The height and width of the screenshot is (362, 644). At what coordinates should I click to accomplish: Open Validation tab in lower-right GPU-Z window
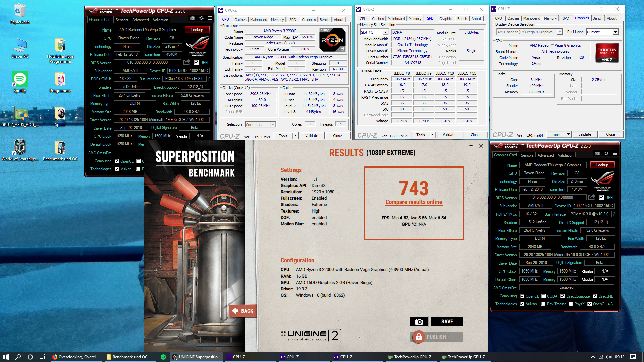point(566,155)
